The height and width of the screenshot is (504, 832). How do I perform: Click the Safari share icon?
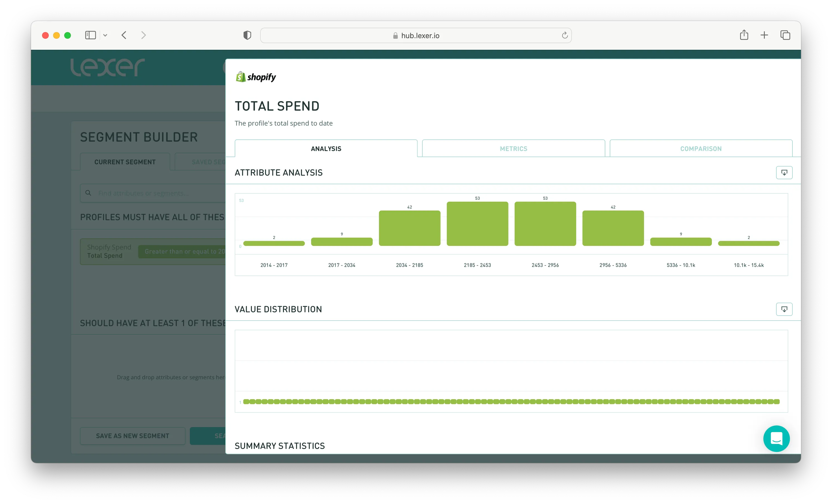(744, 35)
